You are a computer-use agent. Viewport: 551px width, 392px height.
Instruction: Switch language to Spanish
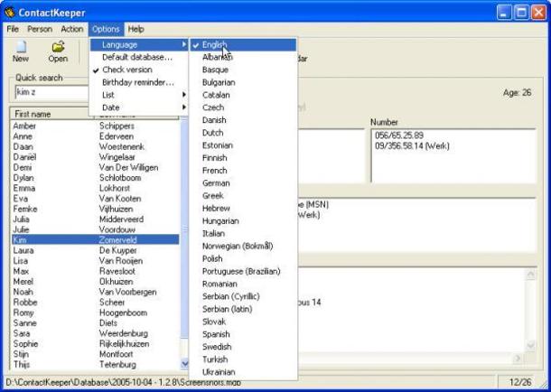pos(243,334)
